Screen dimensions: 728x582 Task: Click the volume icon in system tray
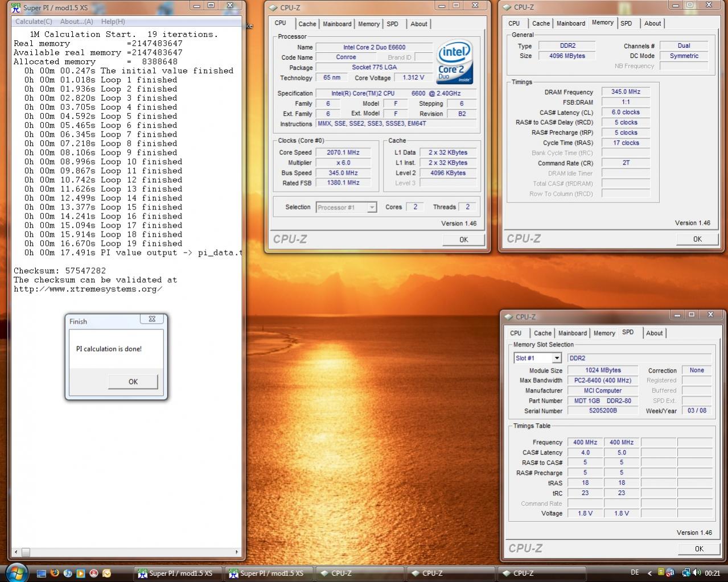697,572
